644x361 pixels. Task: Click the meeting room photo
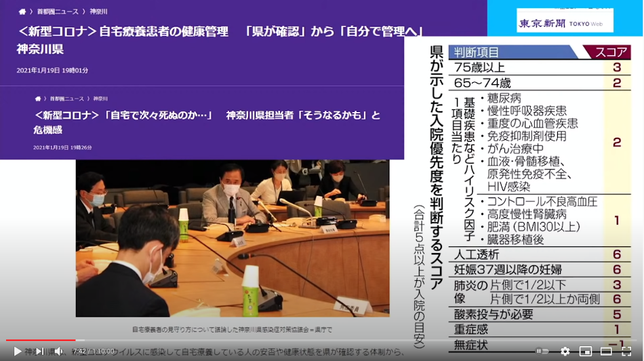click(x=233, y=238)
